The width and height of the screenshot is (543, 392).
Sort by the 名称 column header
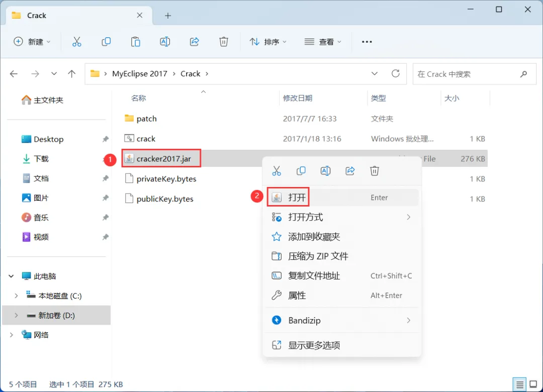tap(139, 99)
